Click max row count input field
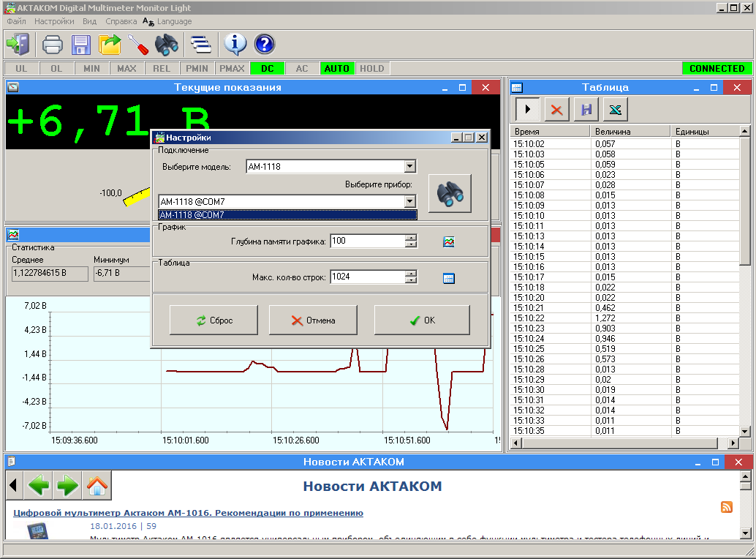The image size is (756, 559). tap(367, 277)
